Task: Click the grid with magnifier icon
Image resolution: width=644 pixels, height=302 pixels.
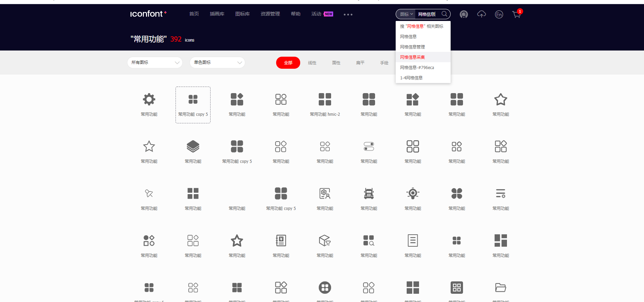Action: (369, 241)
